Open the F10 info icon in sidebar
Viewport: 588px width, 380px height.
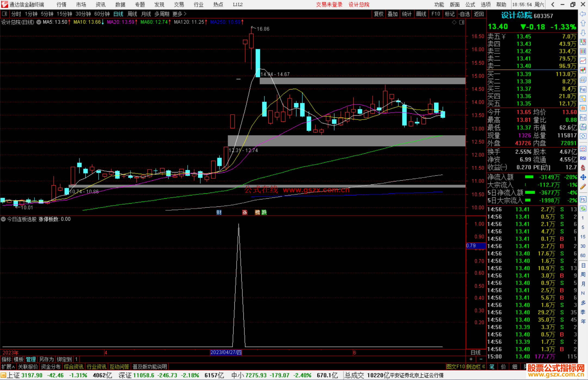[x=583, y=89]
